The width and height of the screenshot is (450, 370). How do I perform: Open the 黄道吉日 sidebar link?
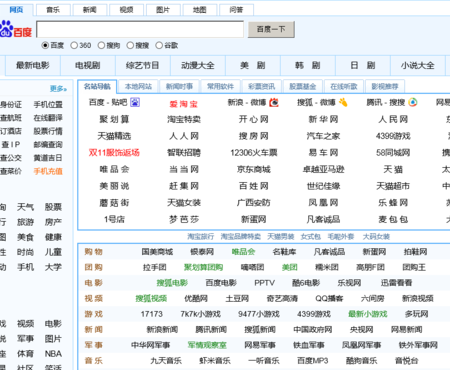pos(48,158)
